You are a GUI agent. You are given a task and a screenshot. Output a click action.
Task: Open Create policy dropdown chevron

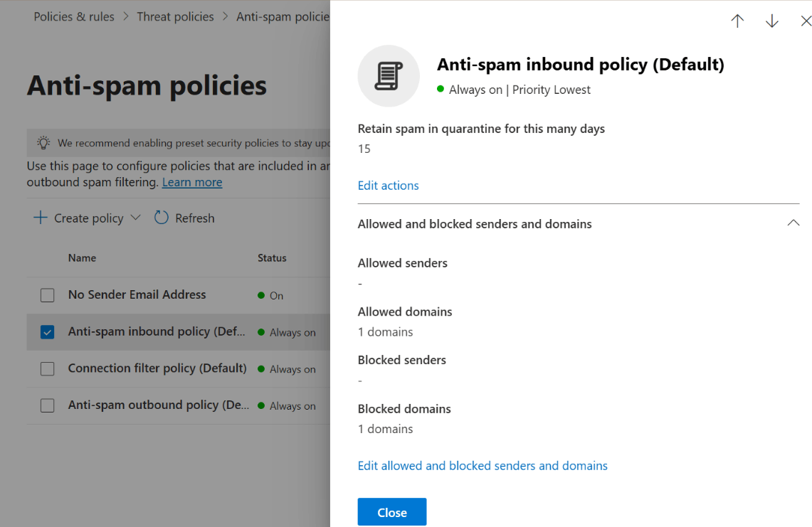click(x=136, y=218)
